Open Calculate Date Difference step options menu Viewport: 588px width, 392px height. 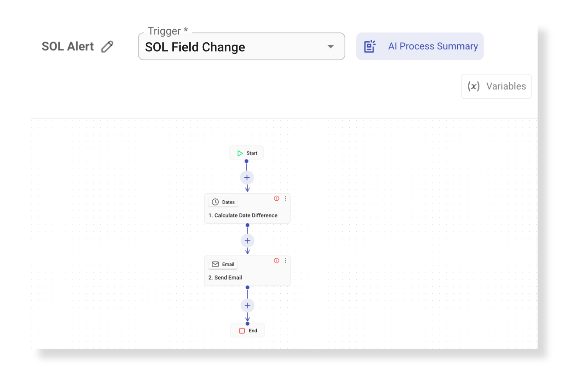pos(285,198)
